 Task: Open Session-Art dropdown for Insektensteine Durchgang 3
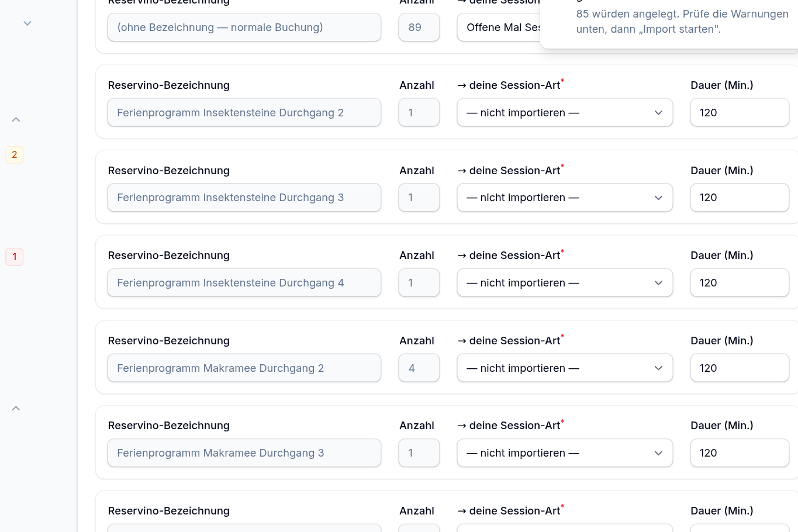pyautogui.click(x=565, y=198)
